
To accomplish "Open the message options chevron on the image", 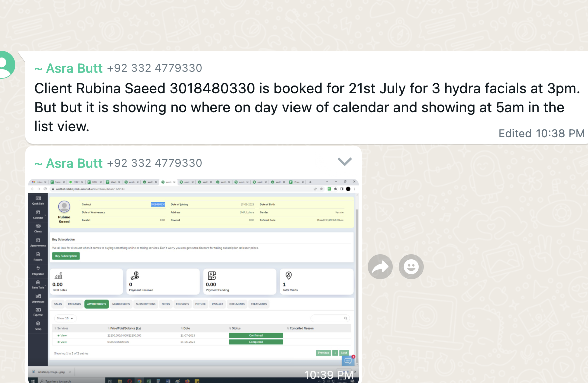I will pos(344,162).
